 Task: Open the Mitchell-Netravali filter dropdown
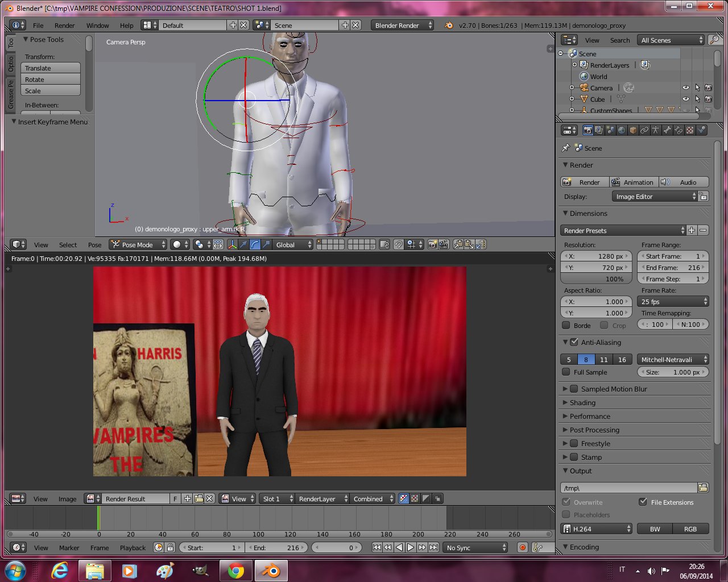(673, 359)
